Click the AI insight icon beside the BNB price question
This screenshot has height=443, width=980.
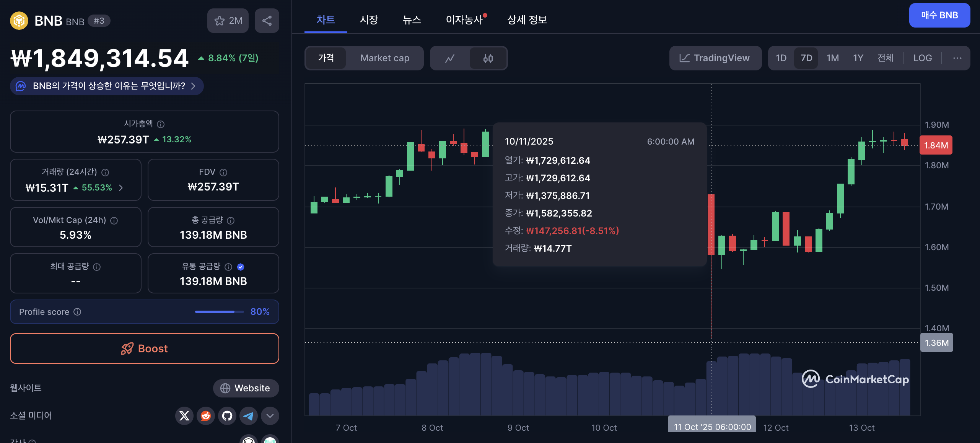[21, 86]
